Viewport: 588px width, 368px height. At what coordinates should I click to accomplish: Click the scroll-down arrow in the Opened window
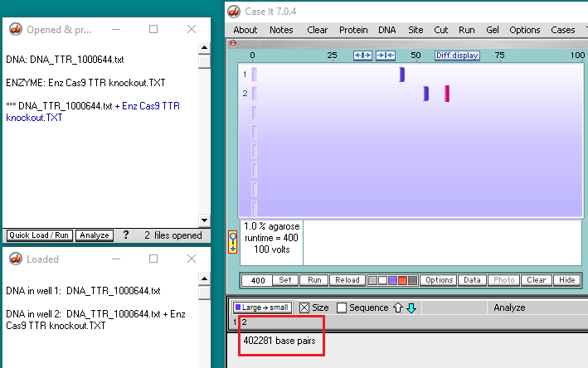pos(204,220)
